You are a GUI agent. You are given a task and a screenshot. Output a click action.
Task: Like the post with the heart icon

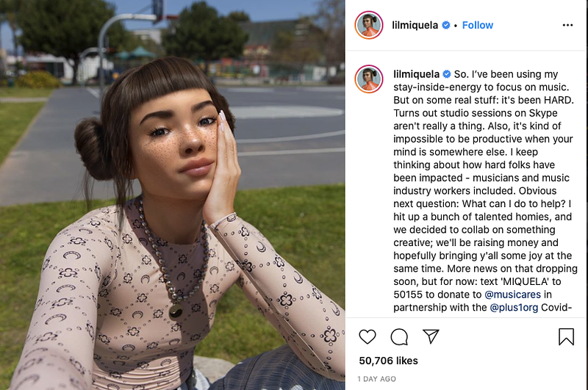(367, 336)
